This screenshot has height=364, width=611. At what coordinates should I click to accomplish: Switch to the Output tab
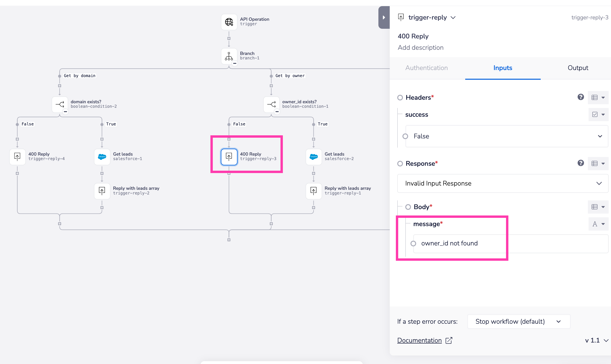578,68
